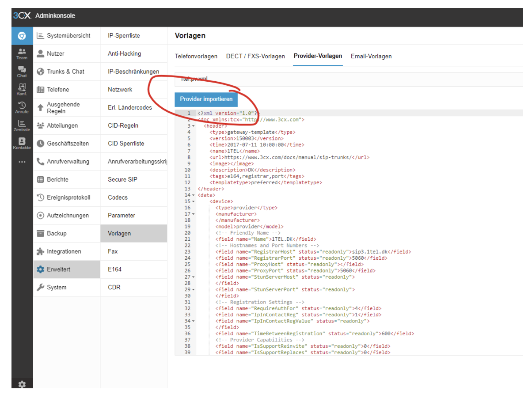The height and width of the screenshot is (402, 532).
Task: Collapse the device tag at line 15
Action: tap(194, 201)
